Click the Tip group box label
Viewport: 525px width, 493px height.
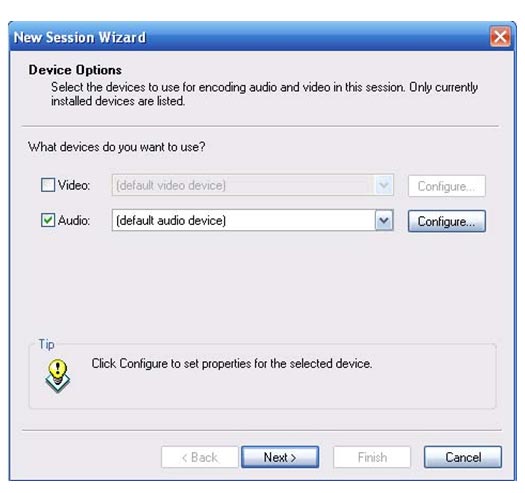(46, 344)
